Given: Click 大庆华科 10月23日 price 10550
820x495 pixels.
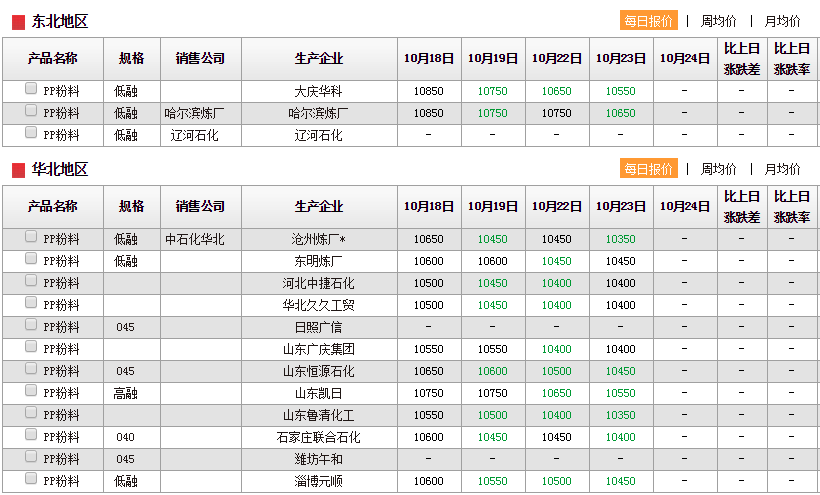Looking at the screenshot, I should click(621, 91).
